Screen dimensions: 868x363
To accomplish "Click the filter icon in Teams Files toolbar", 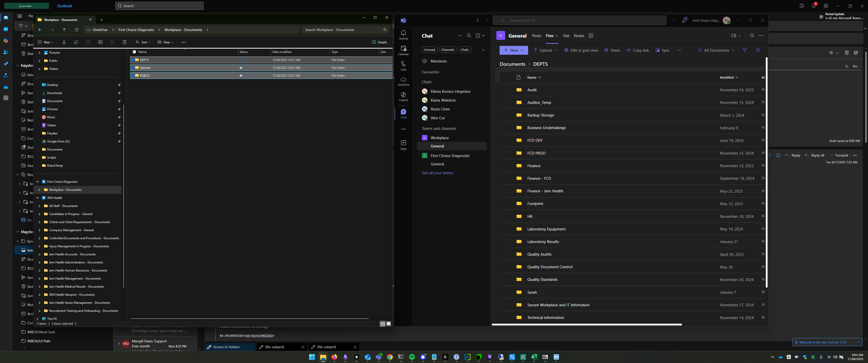I will (745, 50).
